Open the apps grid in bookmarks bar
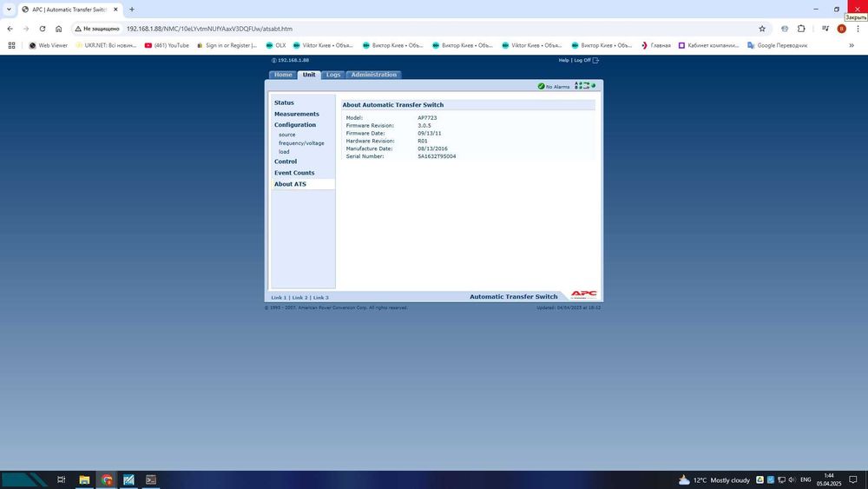Screen dimensions: 868x489 click(11, 45)
